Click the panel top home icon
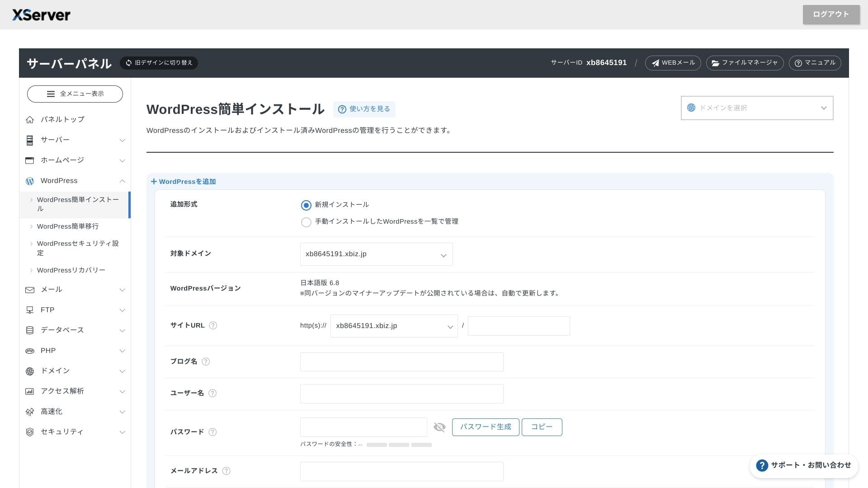 [30, 120]
